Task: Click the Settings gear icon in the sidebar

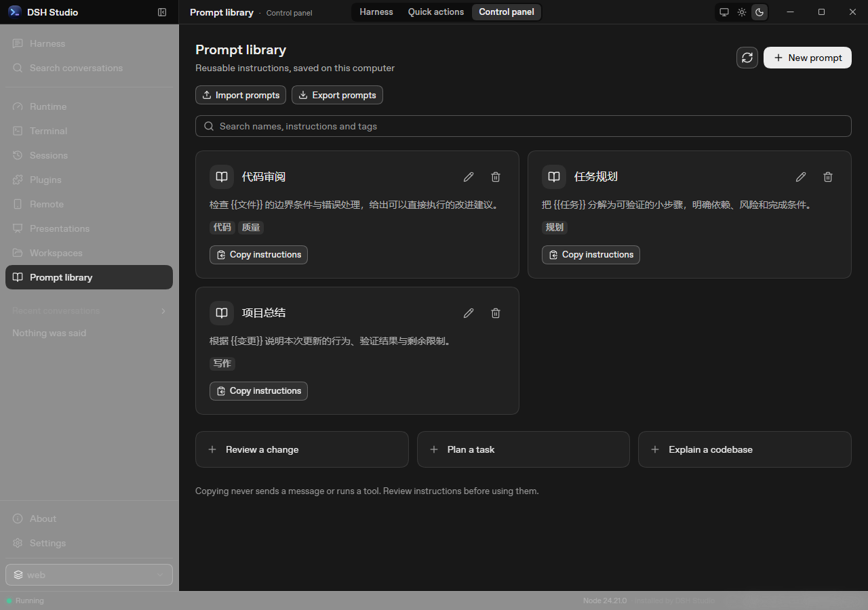Action: [18, 543]
